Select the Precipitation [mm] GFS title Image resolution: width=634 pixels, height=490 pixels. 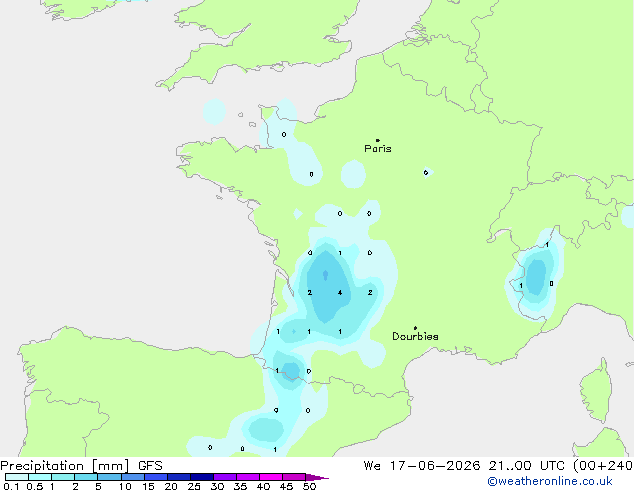[x=81, y=466]
